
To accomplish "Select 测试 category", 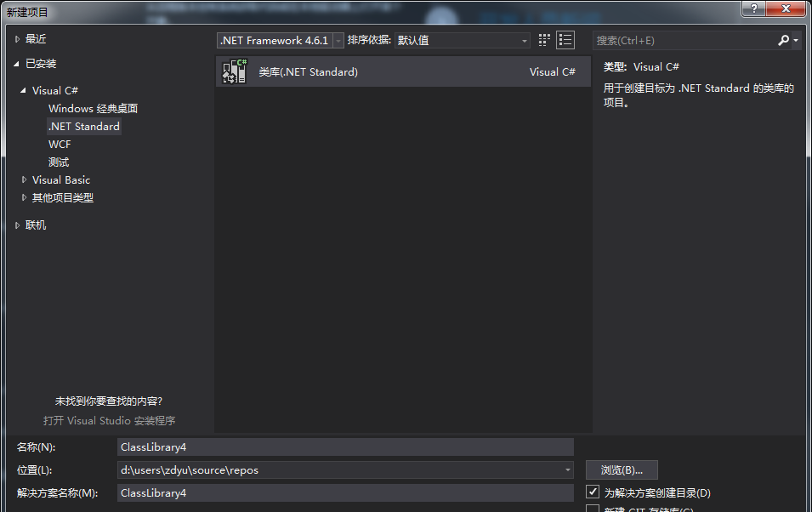I will coord(59,162).
